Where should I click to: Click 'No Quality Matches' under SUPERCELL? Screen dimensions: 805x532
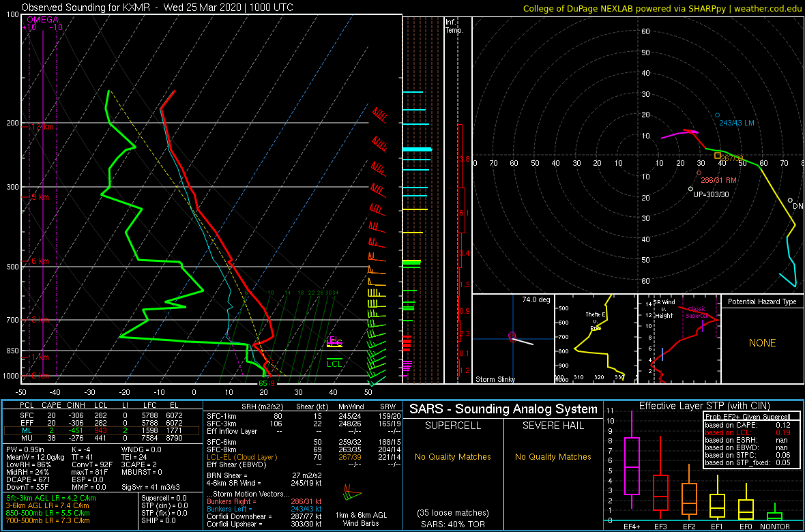coord(453,456)
